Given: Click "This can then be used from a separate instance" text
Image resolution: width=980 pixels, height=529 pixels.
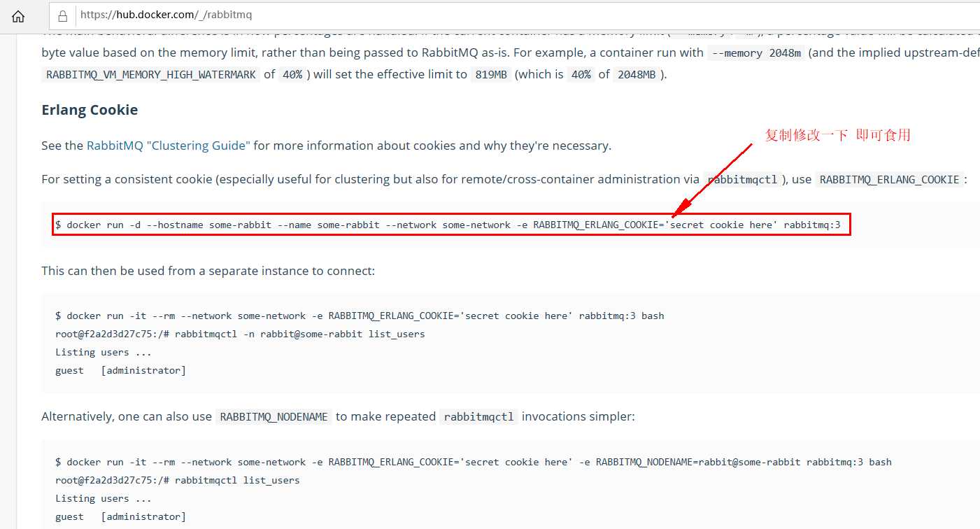Looking at the screenshot, I should point(208,271).
